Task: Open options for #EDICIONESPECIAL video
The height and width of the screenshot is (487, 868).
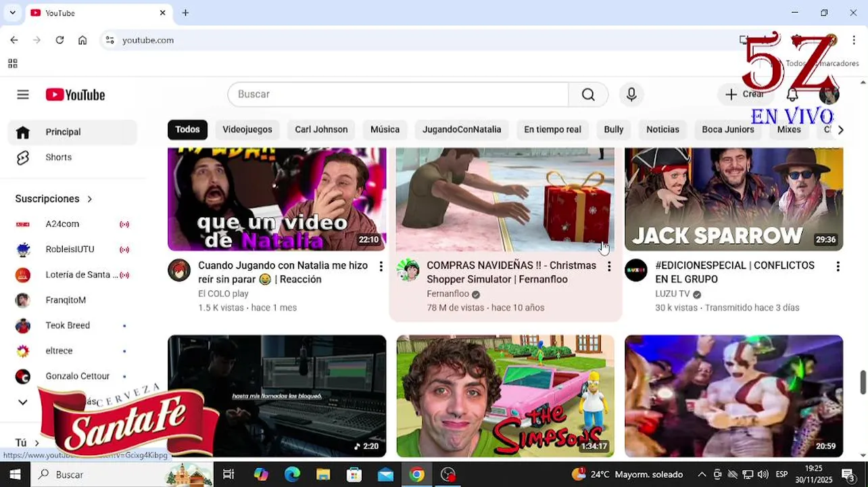Action: pyautogui.click(x=838, y=266)
